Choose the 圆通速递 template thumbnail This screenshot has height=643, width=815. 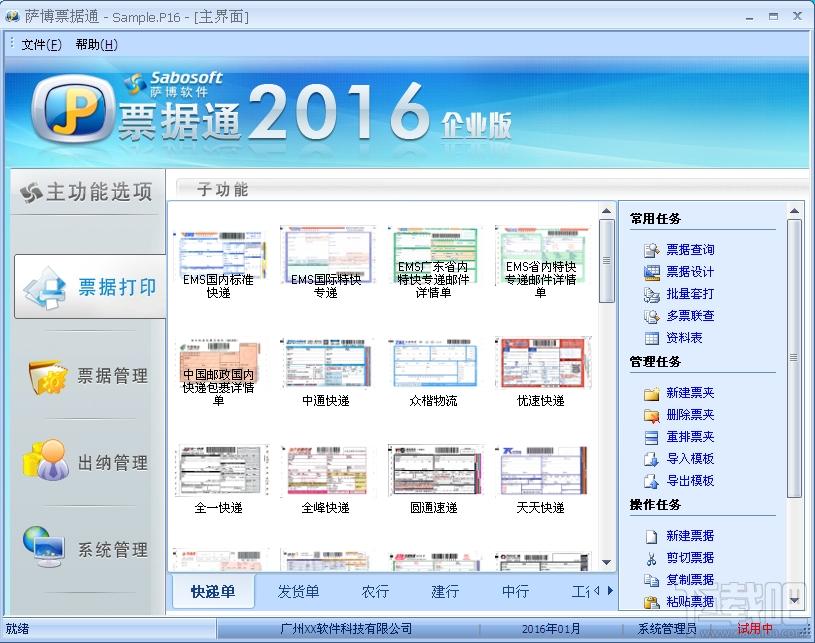coord(435,470)
